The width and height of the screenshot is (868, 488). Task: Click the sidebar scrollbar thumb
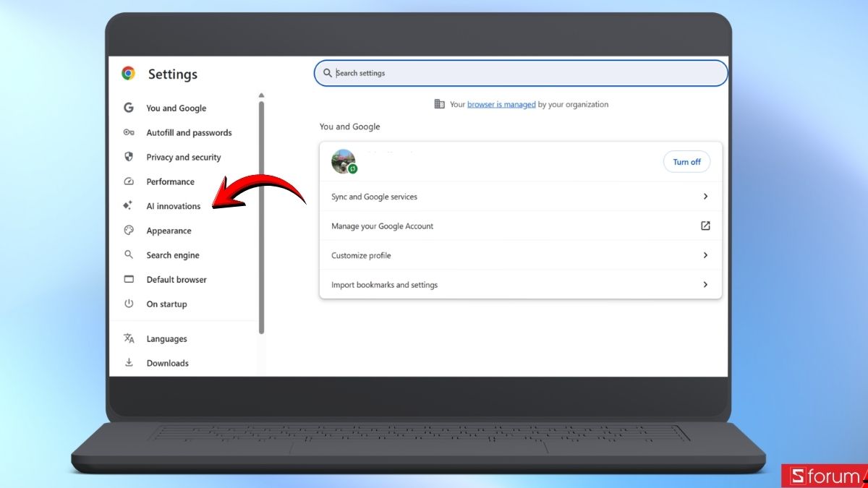[261, 217]
